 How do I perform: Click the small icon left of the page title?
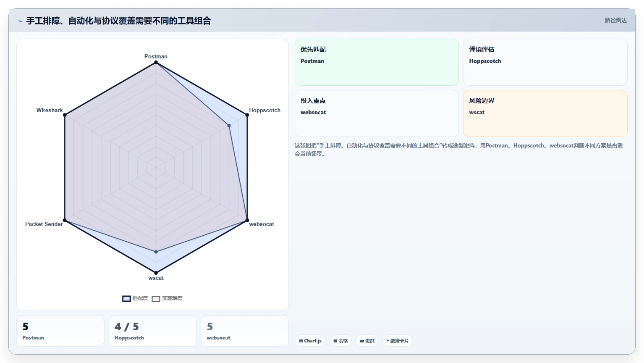[x=20, y=21]
